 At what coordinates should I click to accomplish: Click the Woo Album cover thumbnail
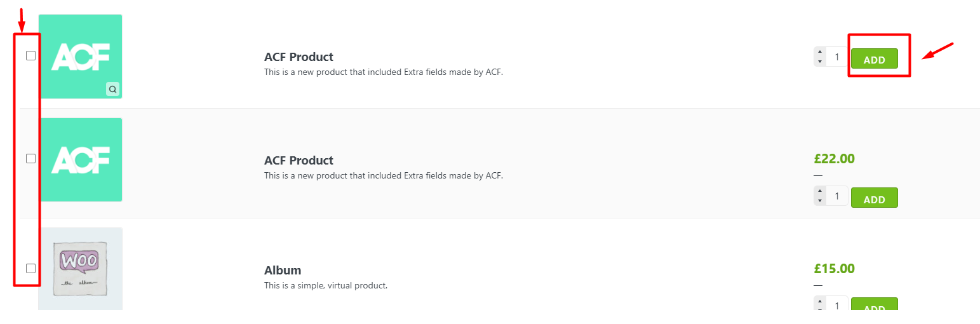(x=81, y=269)
